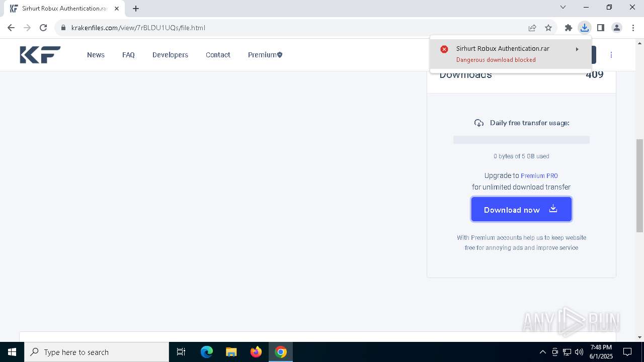The image size is (644, 362).
Task: Close the Sirhurt Robux Authentication tab
Action: point(117,9)
